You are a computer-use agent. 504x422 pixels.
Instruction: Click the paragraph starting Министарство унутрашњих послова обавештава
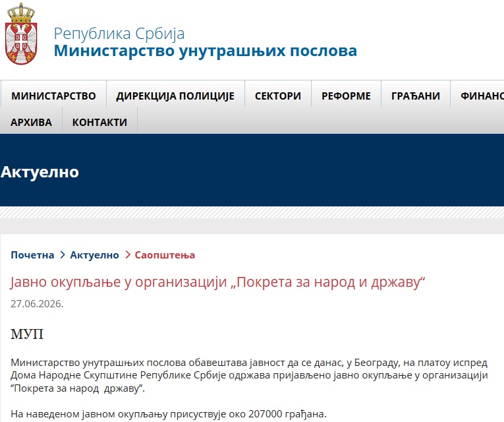pyautogui.click(x=250, y=375)
